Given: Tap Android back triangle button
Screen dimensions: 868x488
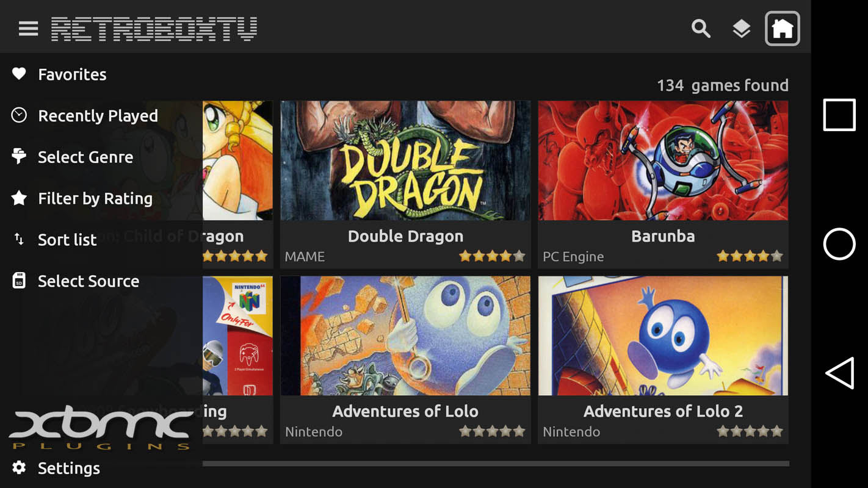Looking at the screenshot, I should pos(839,373).
